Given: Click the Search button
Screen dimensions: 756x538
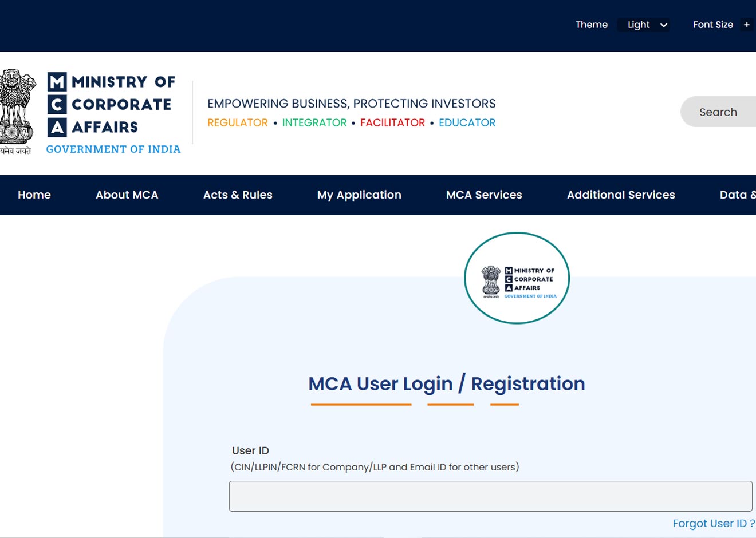Looking at the screenshot, I should (718, 112).
